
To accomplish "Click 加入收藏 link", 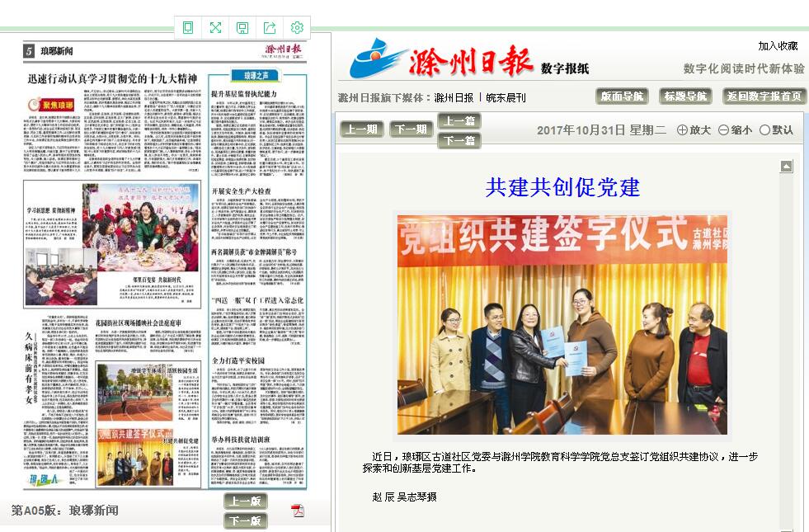I will tap(778, 46).
